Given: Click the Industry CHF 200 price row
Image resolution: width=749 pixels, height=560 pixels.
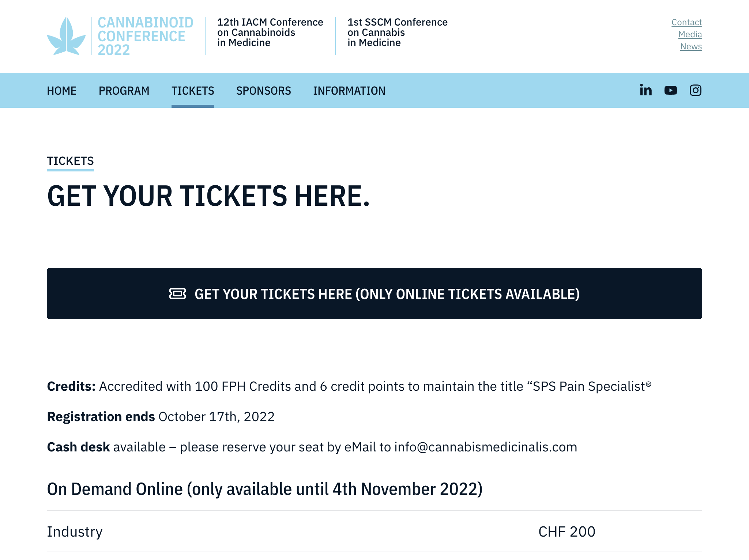Looking at the screenshot, I should tap(374, 531).
